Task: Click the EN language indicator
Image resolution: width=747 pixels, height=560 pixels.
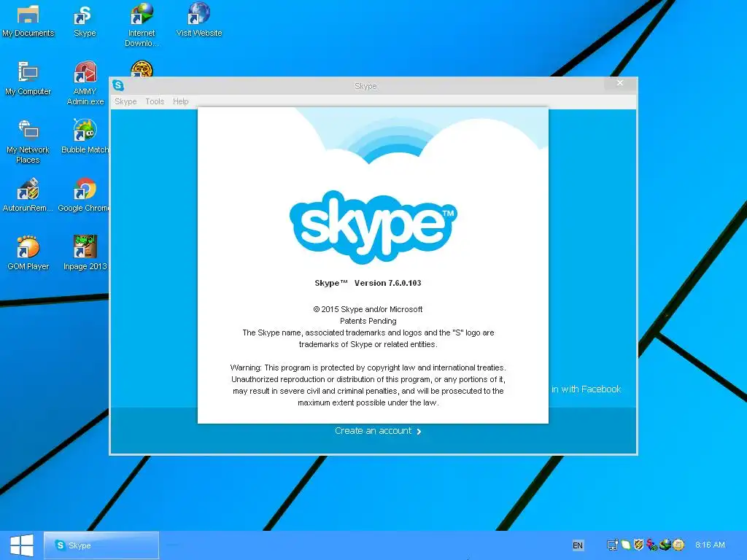Action: pyautogui.click(x=578, y=545)
